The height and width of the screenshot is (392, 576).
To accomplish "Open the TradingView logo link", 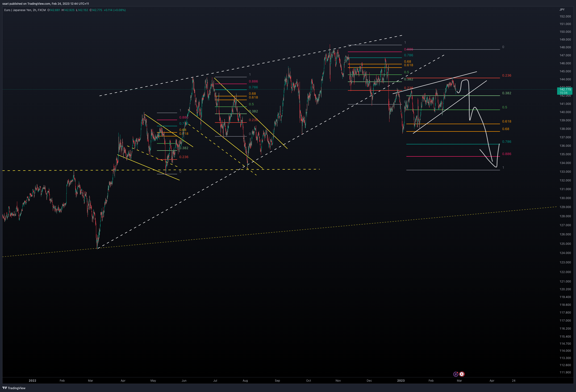I will point(14,388).
